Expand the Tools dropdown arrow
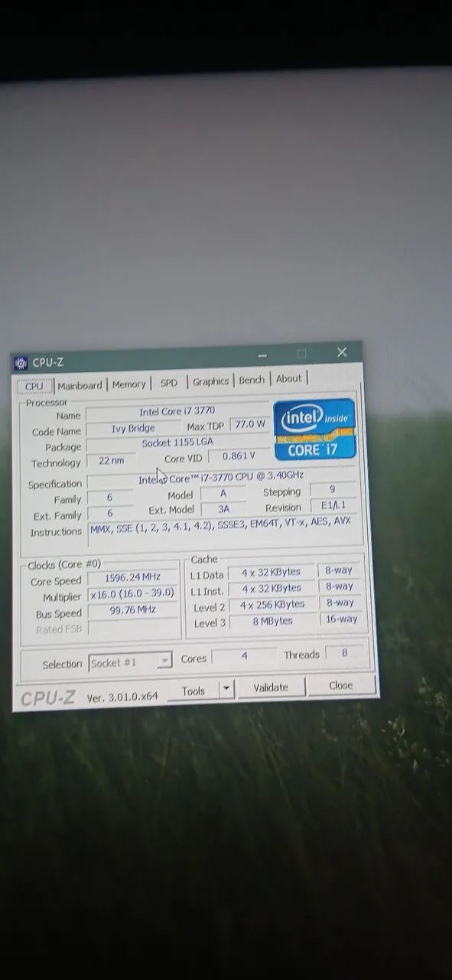The width and height of the screenshot is (452, 980). [x=226, y=689]
